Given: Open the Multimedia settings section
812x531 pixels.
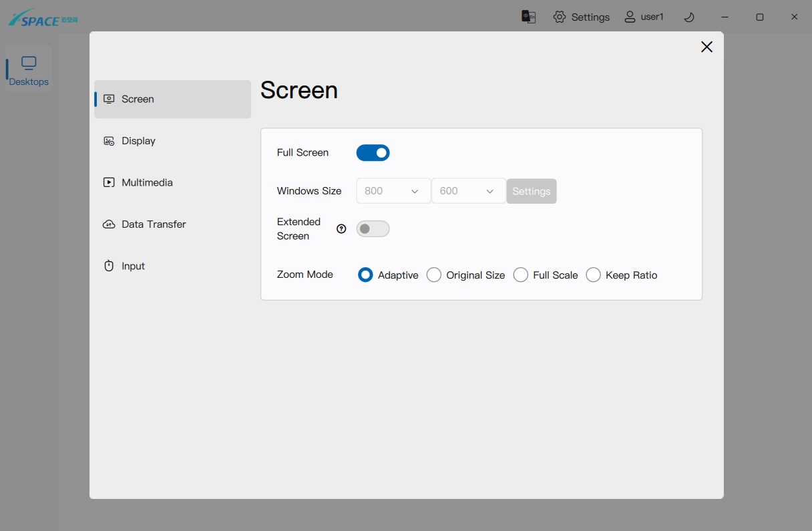Looking at the screenshot, I should point(147,182).
